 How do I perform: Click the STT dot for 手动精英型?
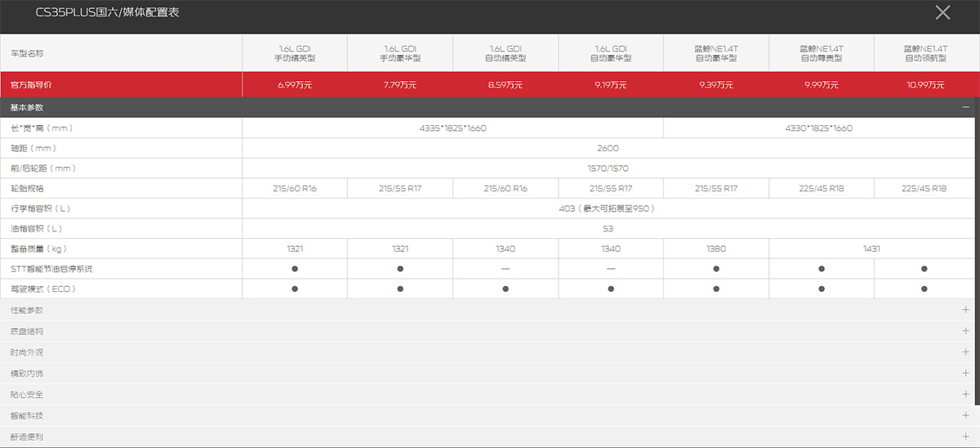tap(295, 268)
